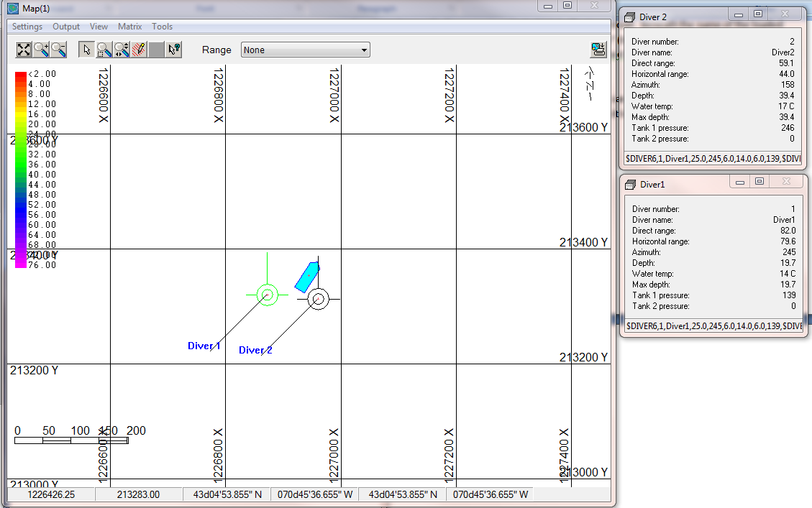Click the pointer with question mark help tool
Screen dimensions: 812x508
point(174,50)
